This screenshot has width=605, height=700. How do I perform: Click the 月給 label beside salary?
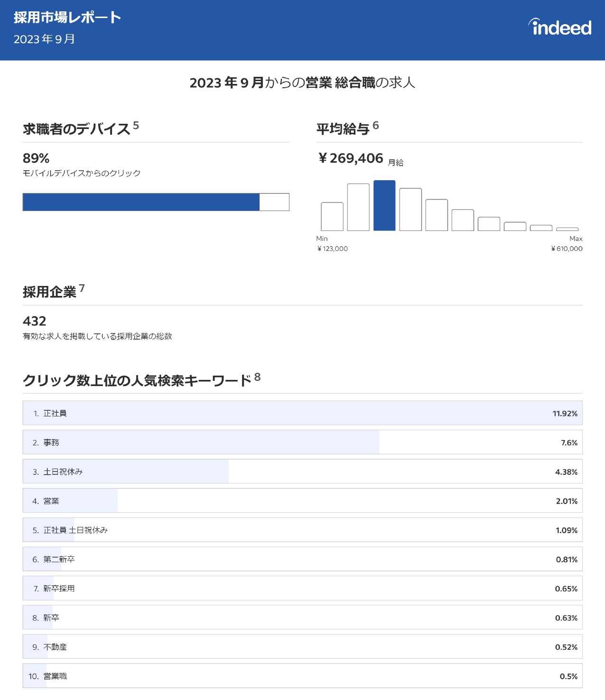(396, 162)
